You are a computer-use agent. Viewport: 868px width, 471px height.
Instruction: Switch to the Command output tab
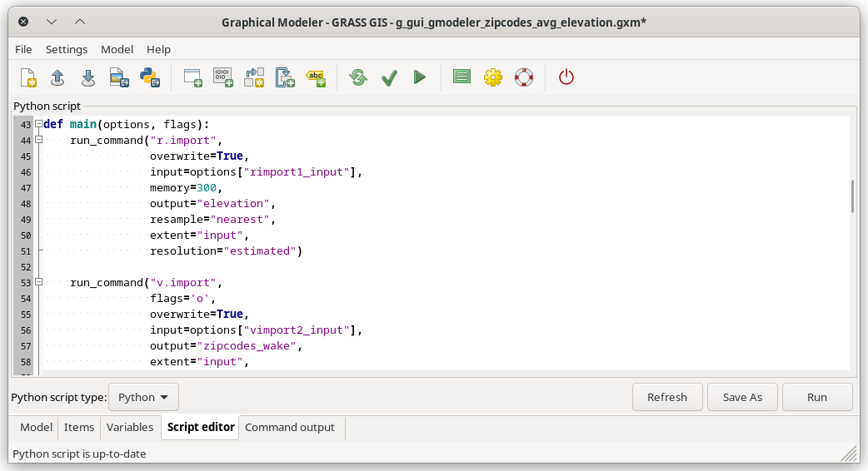tap(290, 428)
